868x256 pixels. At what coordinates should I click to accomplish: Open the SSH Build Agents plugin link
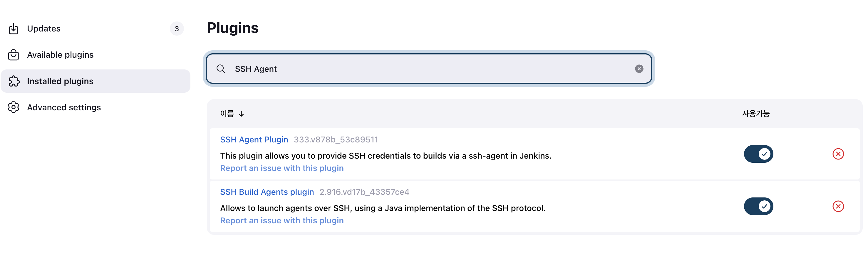pos(267,192)
